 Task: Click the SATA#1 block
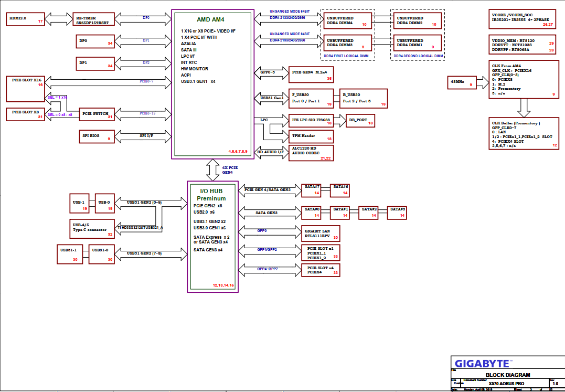coord(340,213)
